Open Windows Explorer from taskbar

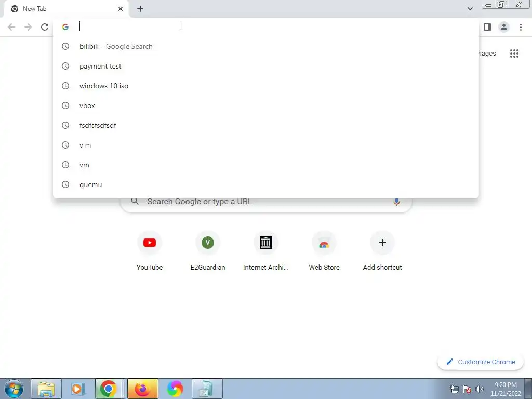click(46, 389)
